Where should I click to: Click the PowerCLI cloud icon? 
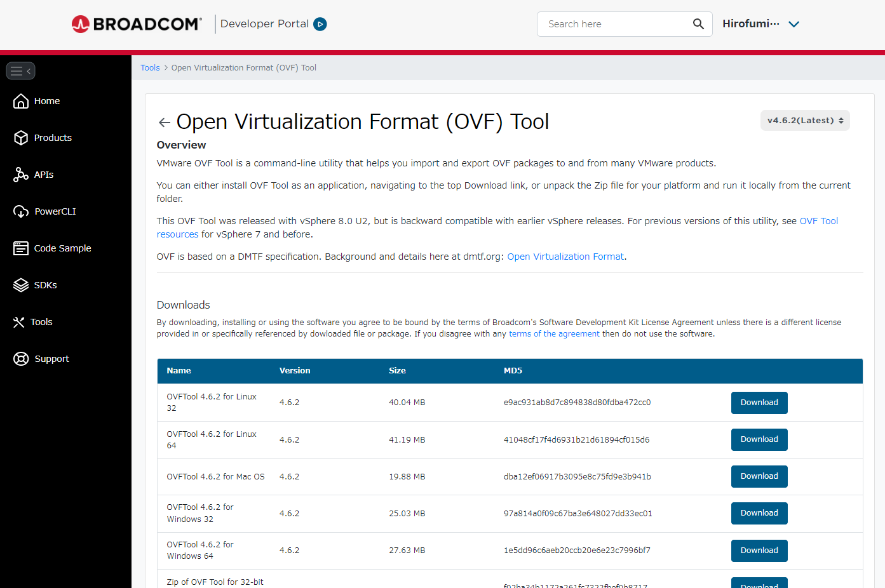pyautogui.click(x=21, y=211)
